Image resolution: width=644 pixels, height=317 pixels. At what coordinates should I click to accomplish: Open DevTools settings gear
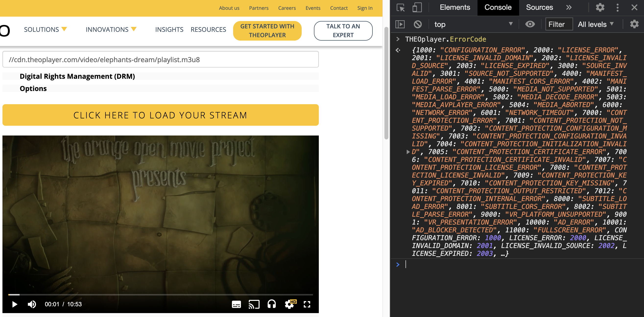[x=600, y=8]
